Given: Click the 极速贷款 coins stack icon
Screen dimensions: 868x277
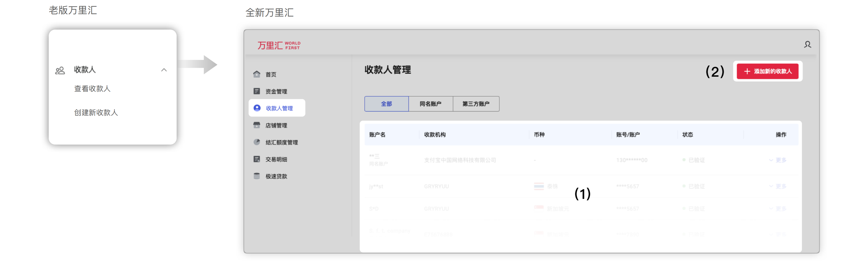Looking at the screenshot, I should 256,176.
